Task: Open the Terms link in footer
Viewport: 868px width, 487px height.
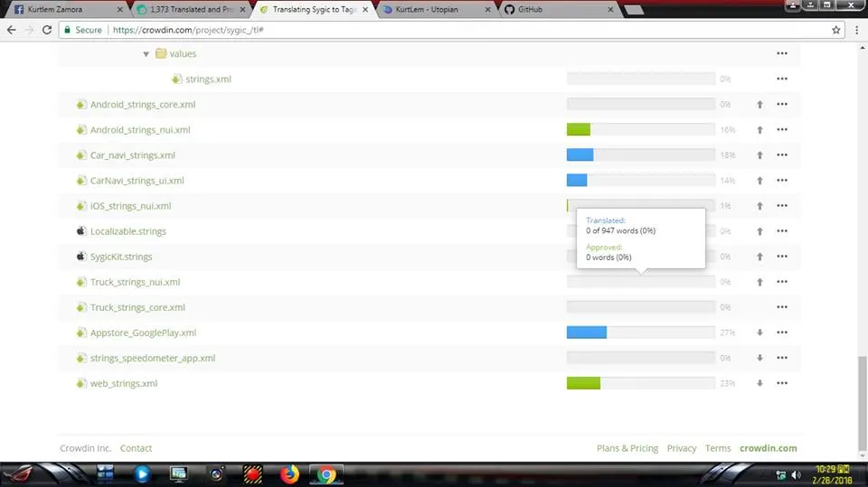Action: pyautogui.click(x=717, y=448)
